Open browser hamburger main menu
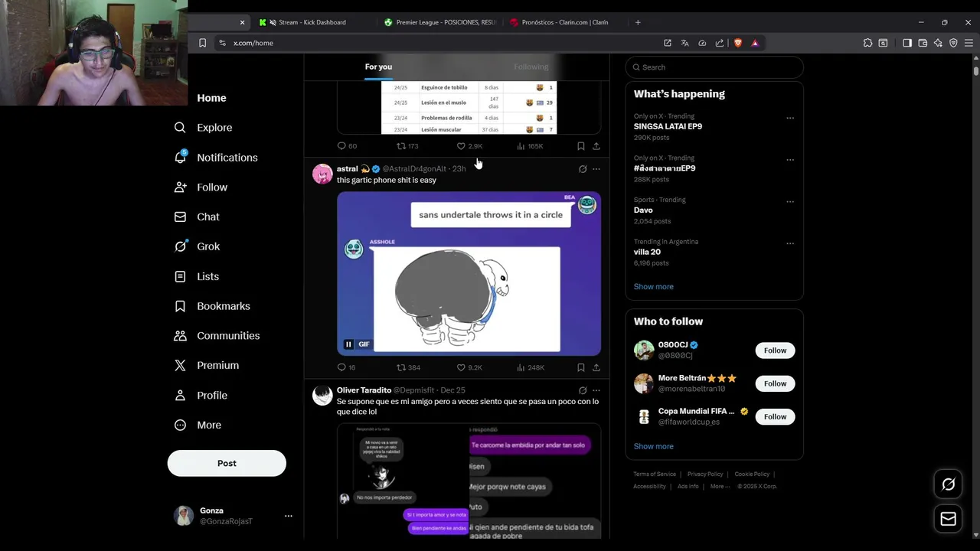Viewport: 980px width, 551px height. (969, 43)
